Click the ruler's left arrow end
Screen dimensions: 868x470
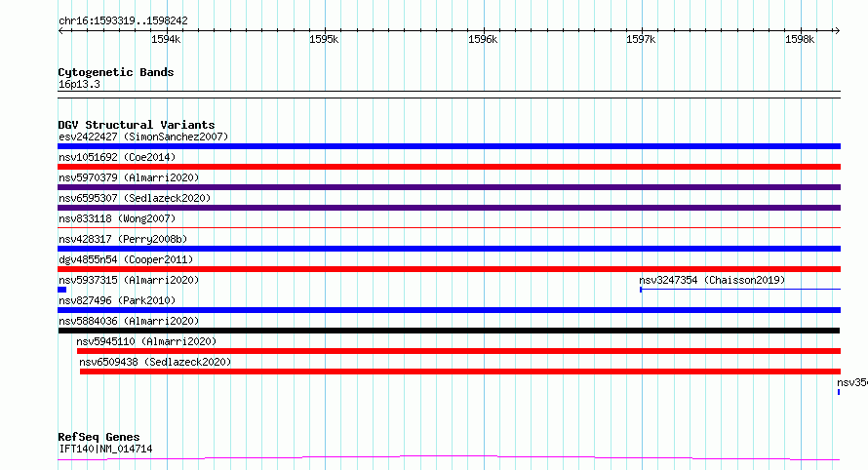60,31
